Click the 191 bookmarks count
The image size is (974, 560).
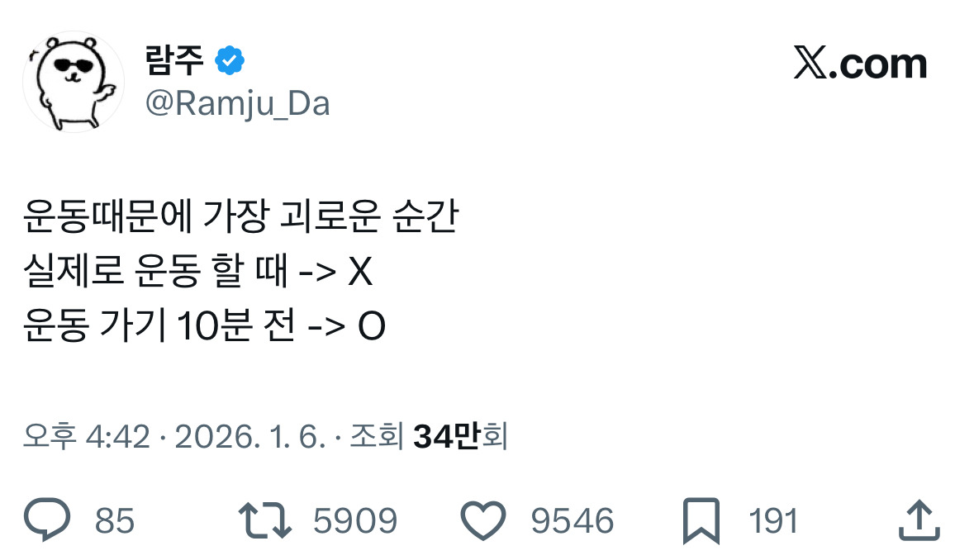click(773, 521)
